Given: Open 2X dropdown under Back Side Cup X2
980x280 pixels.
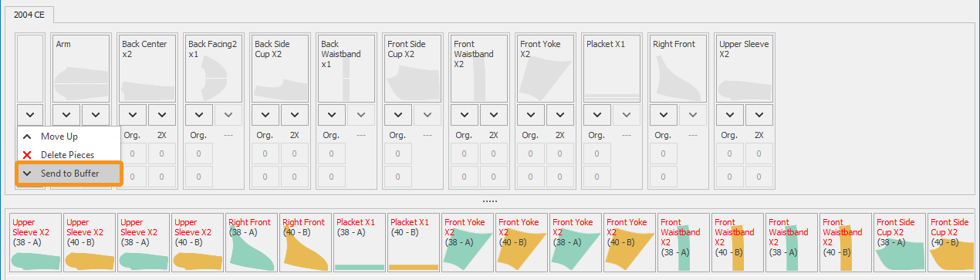Looking at the screenshot, I should (x=295, y=115).
